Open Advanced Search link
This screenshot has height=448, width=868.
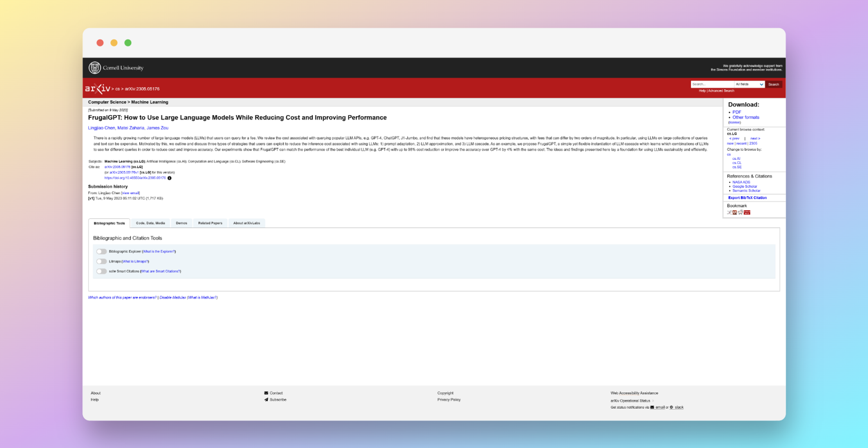pyautogui.click(x=721, y=91)
